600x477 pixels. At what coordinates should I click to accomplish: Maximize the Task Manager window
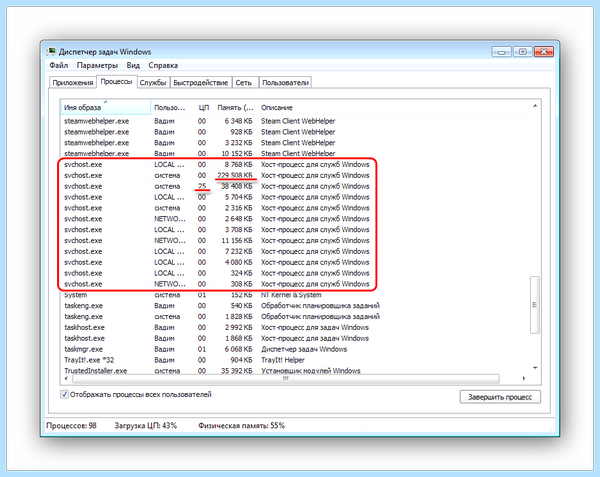[522, 52]
